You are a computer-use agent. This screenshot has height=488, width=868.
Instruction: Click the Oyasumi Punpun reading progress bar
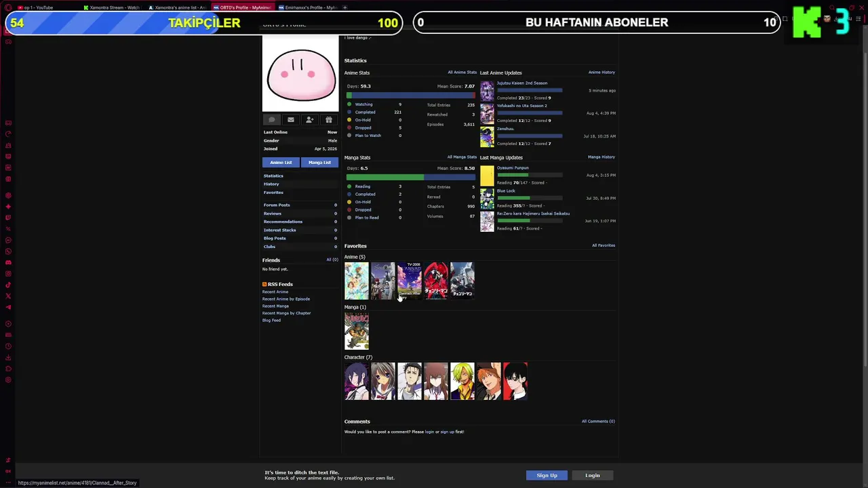530,175
